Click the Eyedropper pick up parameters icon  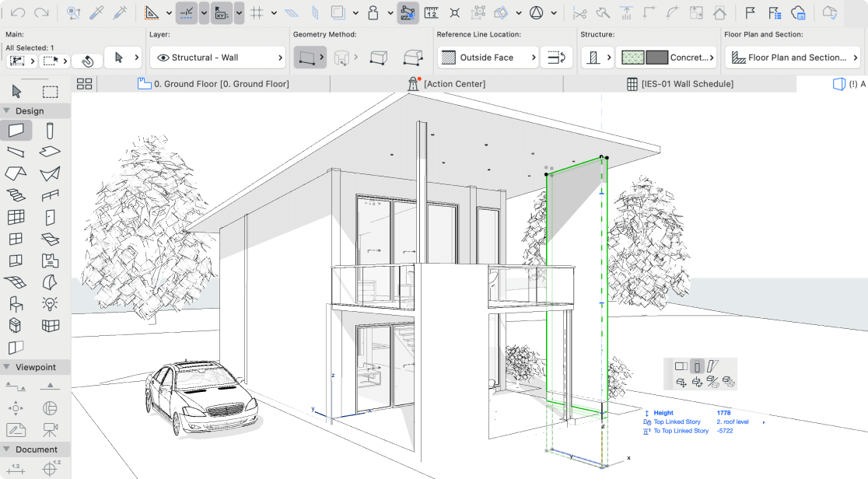97,12
